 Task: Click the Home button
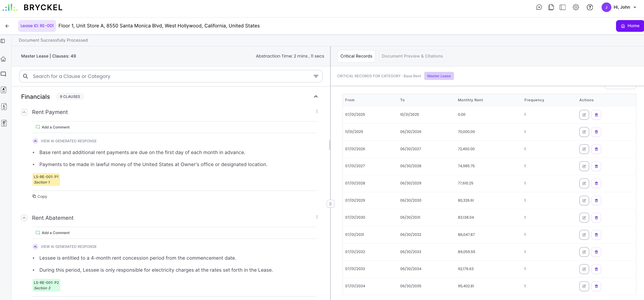[x=630, y=26]
